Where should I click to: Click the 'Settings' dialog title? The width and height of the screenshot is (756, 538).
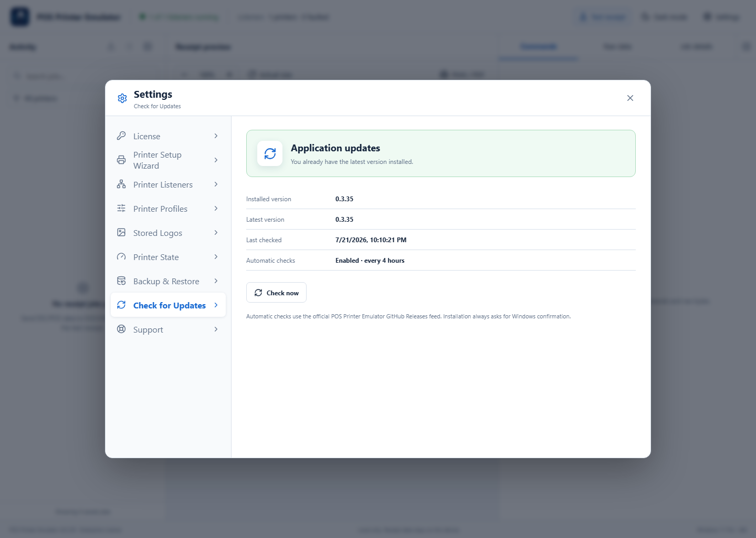153,94
